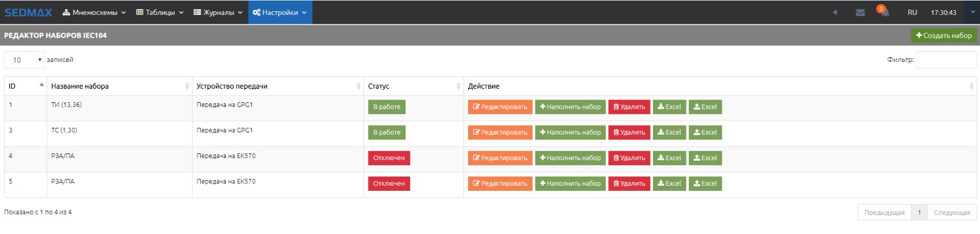Viewport: 980px width, 234px height.
Task: Mute sound via the speaker icon
Action: [835, 12]
